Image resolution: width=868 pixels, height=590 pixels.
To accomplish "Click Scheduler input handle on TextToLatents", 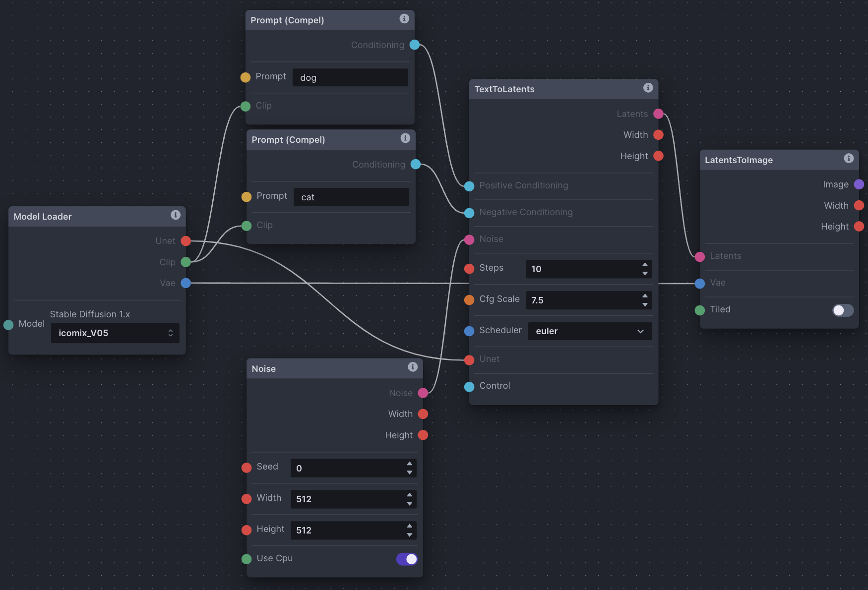I will point(469,331).
